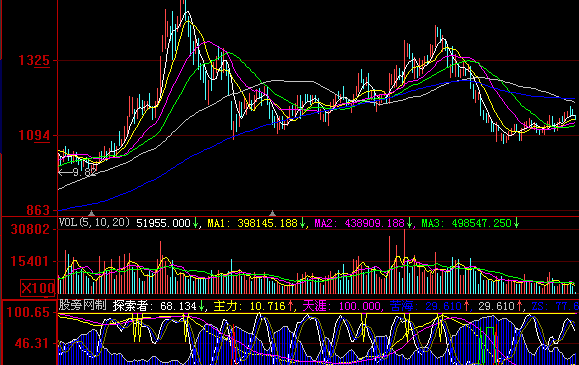Click the white 29.610 value before ZS
Viewport: 579px width, 365px height.
(496, 306)
